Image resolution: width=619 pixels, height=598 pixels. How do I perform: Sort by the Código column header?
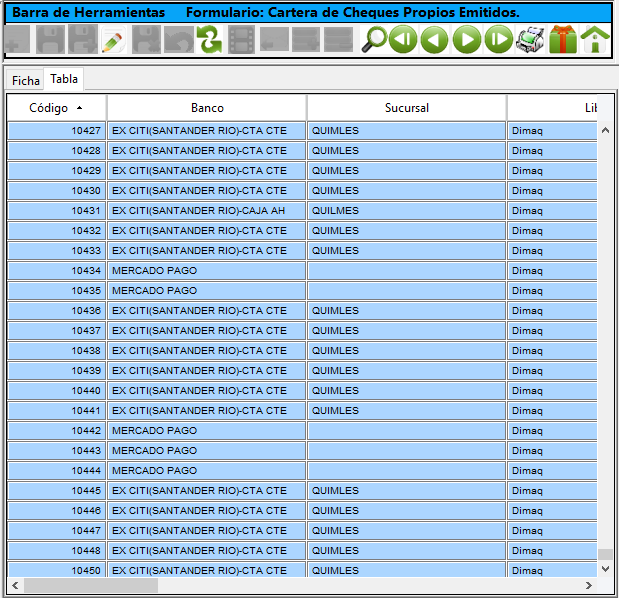pyautogui.click(x=56, y=107)
